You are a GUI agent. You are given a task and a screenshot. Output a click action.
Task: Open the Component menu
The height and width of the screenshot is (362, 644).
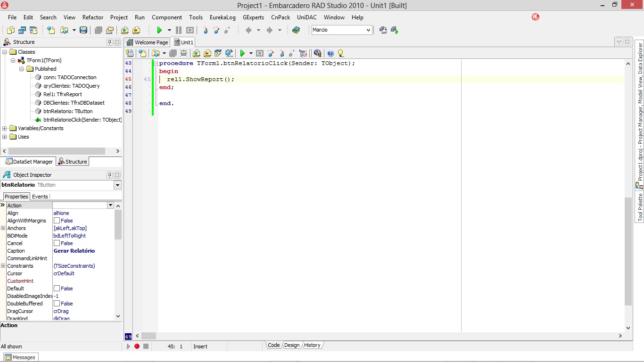167,17
